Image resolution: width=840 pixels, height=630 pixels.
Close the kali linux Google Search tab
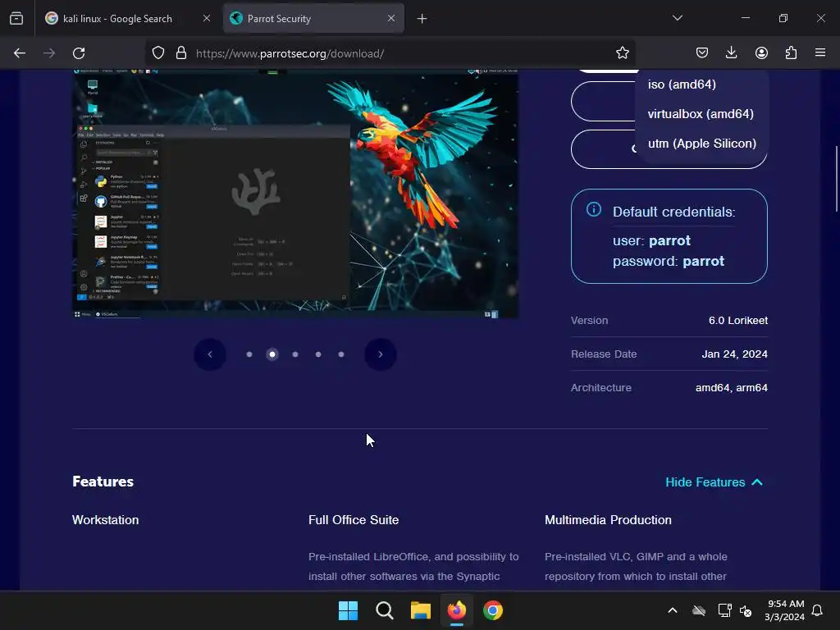(206, 19)
